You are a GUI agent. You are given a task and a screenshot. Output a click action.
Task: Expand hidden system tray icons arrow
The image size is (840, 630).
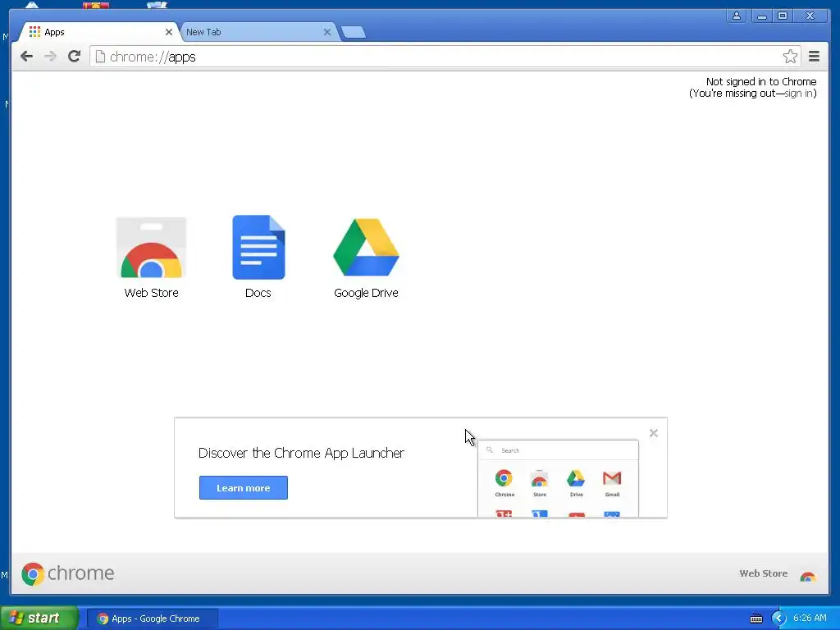pyautogui.click(x=778, y=619)
